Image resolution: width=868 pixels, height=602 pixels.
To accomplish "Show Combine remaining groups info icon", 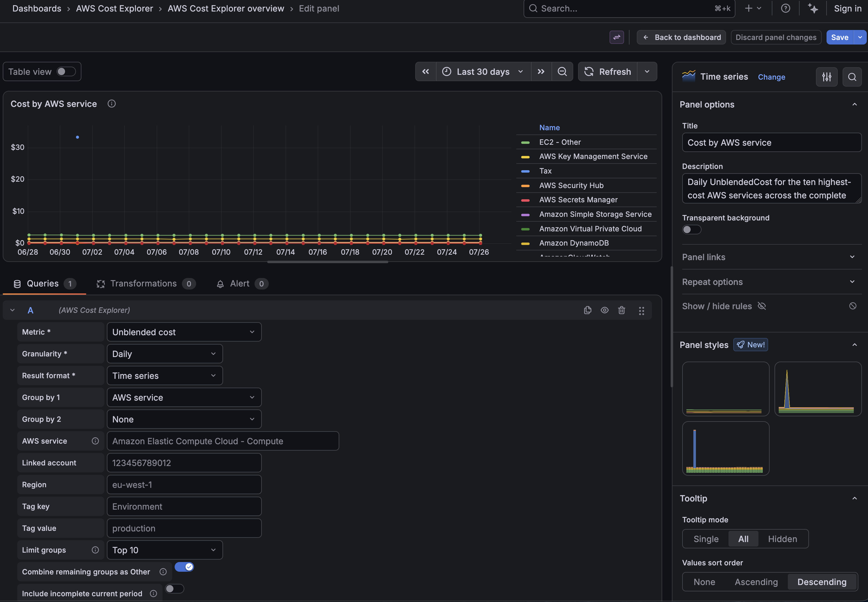I will (163, 572).
